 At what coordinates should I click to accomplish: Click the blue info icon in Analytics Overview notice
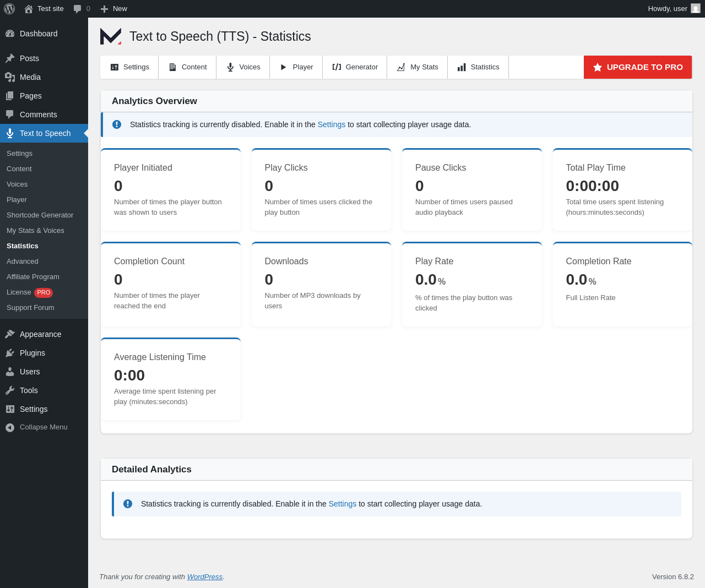click(x=117, y=124)
